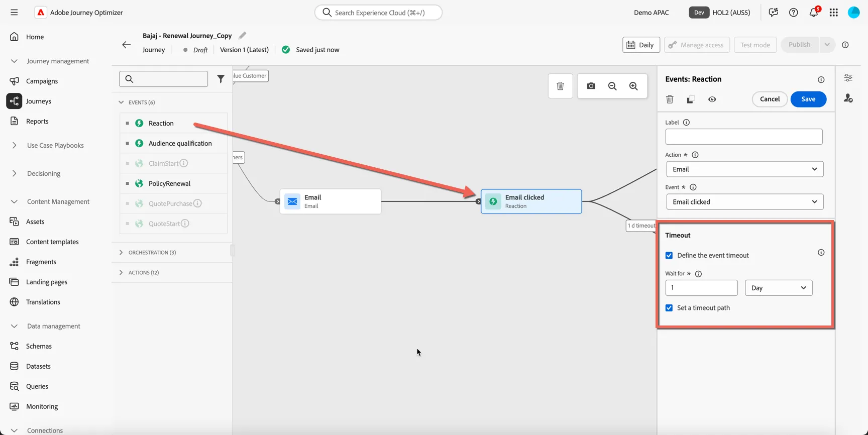The width and height of the screenshot is (868, 435).
Task: Click the Wait for value field
Action: click(701, 288)
